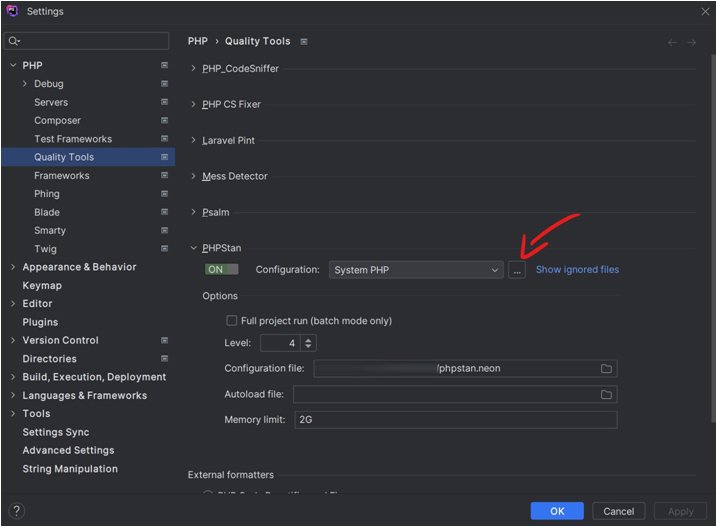Viewport: 717px width, 527px height.
Task: Select Servers in settings tree
Action: coord(51,102)
